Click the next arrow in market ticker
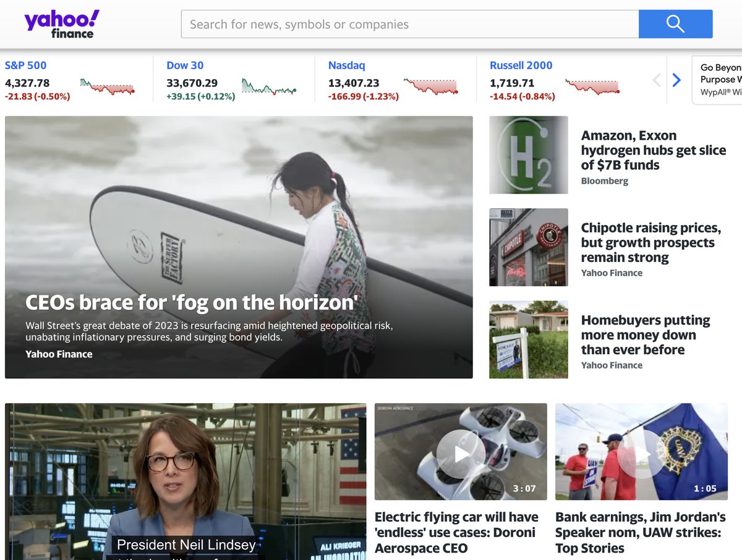 (x=676, y=80)
